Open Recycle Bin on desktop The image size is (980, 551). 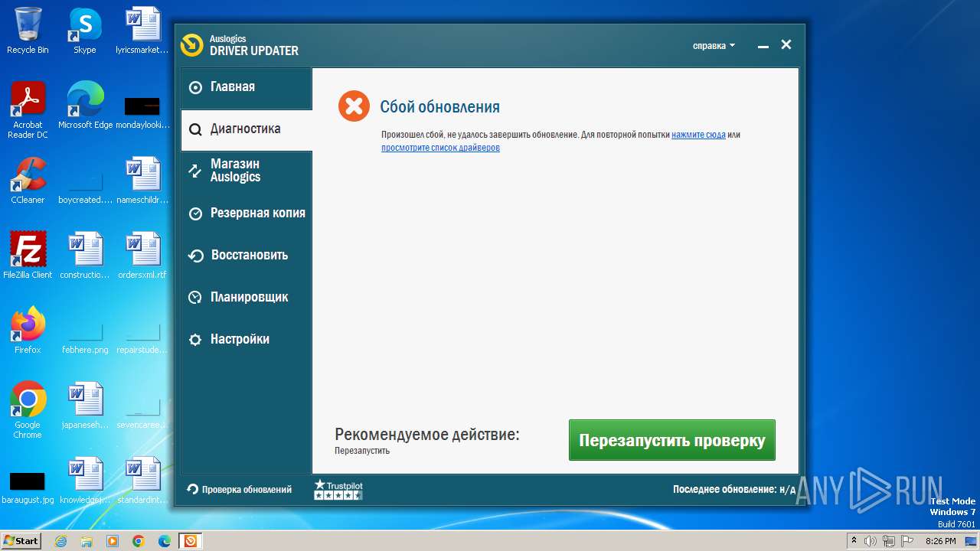pyautogui.click(x=28, y=31)
